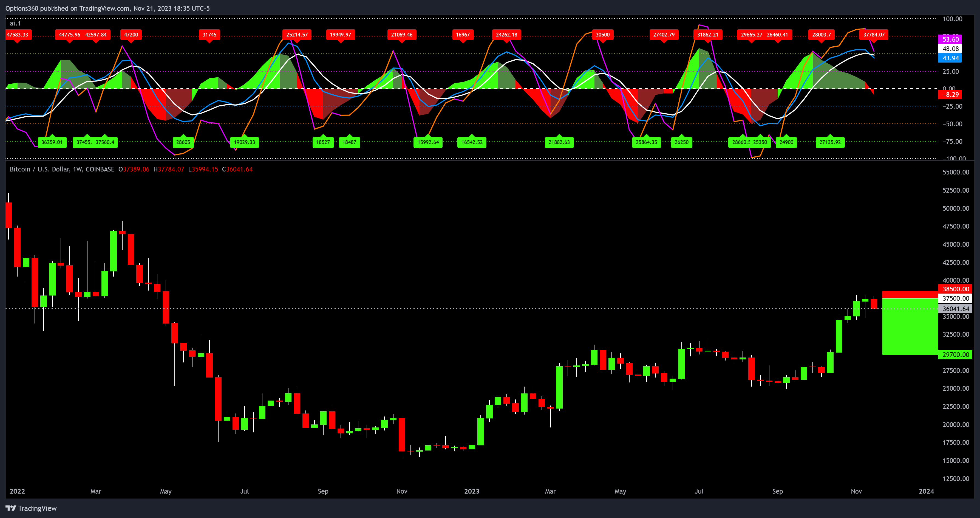Click the green 18487 label
Screen dimensions: 980x518
[349, 142]
